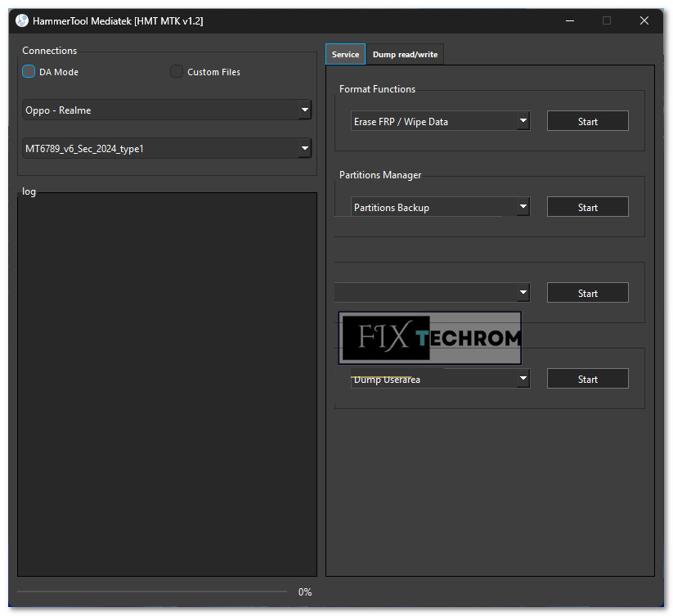Viewport: 673px width, 616px height.
Task: Minimize the HammerTool window
Action: click(x=570, y=20)
